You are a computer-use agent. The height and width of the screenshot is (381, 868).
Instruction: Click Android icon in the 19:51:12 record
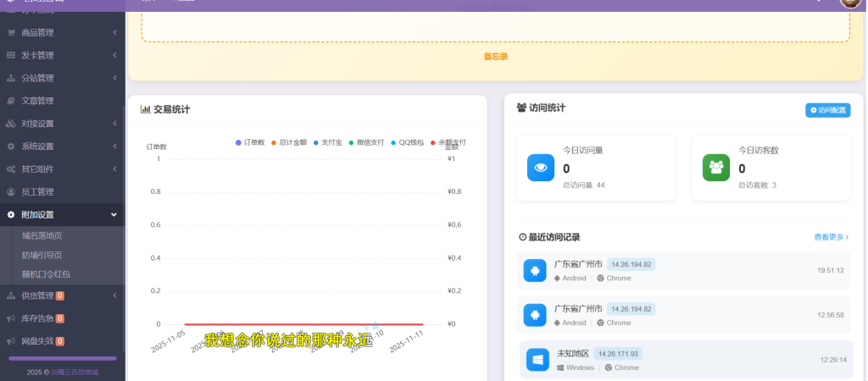pos(535,270)
